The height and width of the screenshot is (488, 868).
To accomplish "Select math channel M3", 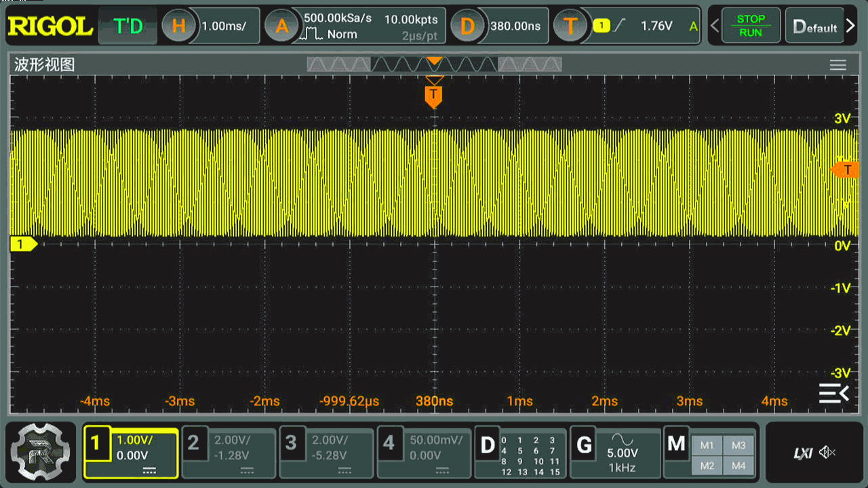I will tap(738, 445).
